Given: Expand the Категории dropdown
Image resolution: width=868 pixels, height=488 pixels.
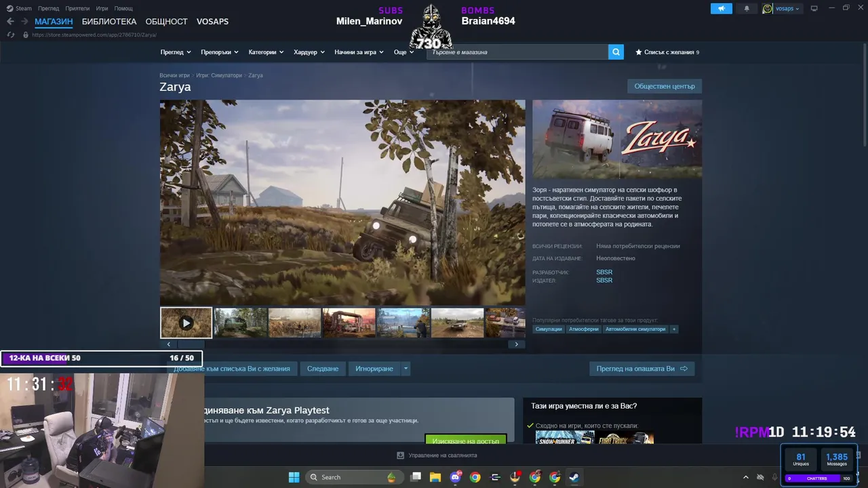Looking at the screenshot, I should click(x=267, y=52).
